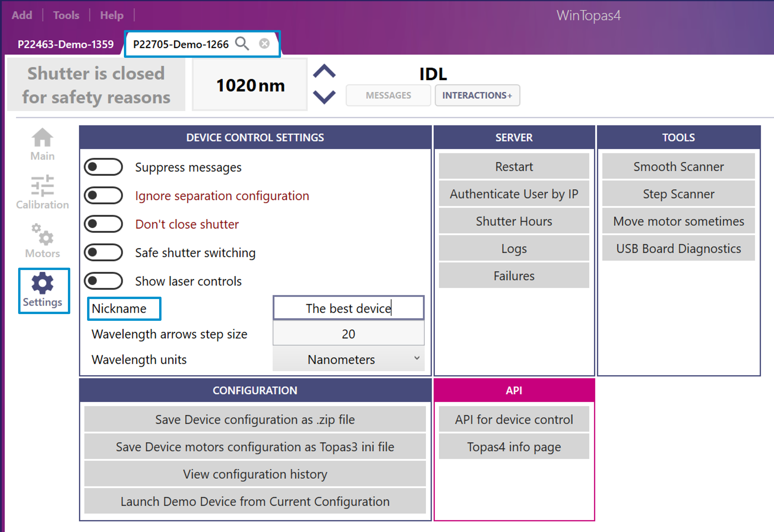Image resolution: width=774 pixels, height=532 pixels.
Task: Toggle Ignore separation configuration switch
Action: (x=103, y=195)
